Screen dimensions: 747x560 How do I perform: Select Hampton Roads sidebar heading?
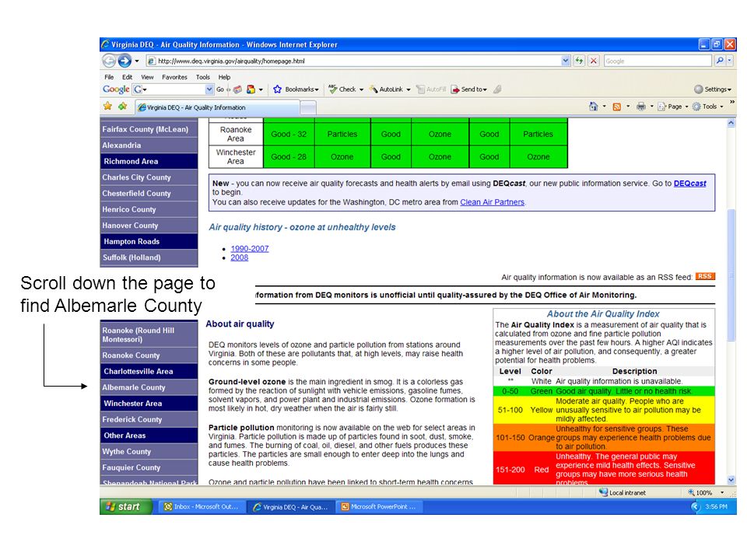tap(149, 241)
